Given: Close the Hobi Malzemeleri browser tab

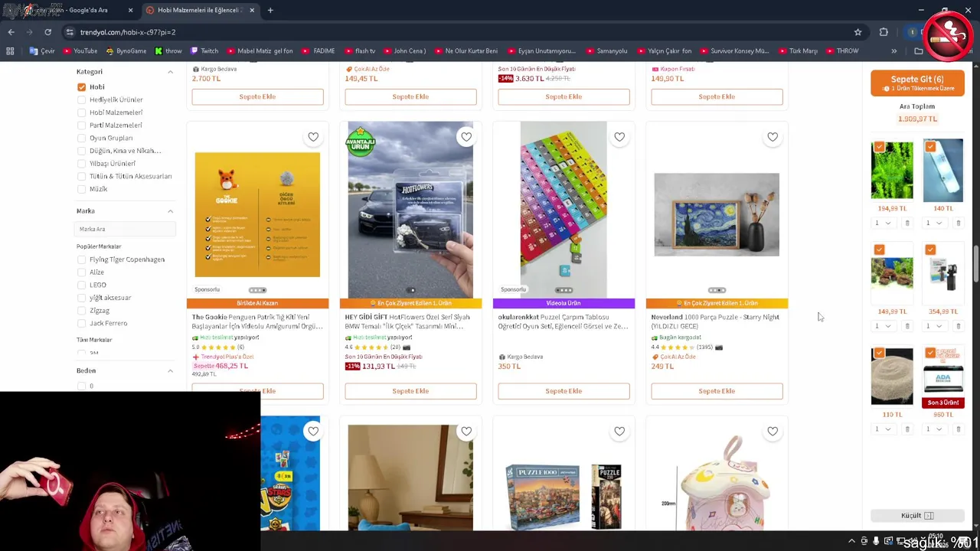Looking at the screenshot, I should click(x=252, y=10).
